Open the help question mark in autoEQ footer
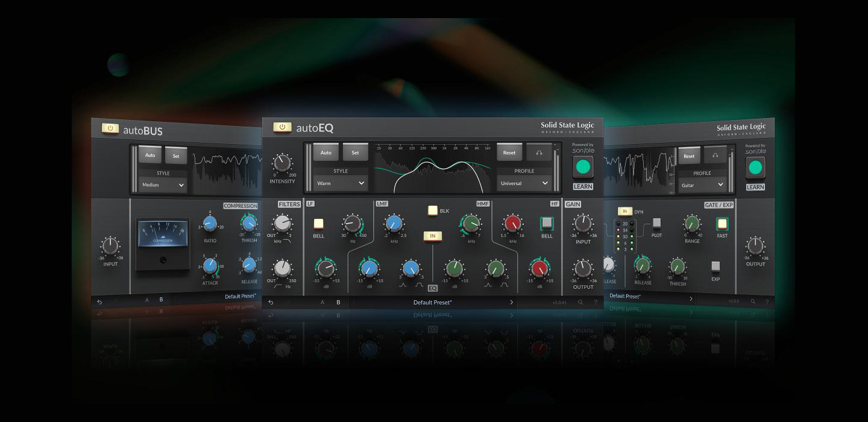 pos(596,303)
